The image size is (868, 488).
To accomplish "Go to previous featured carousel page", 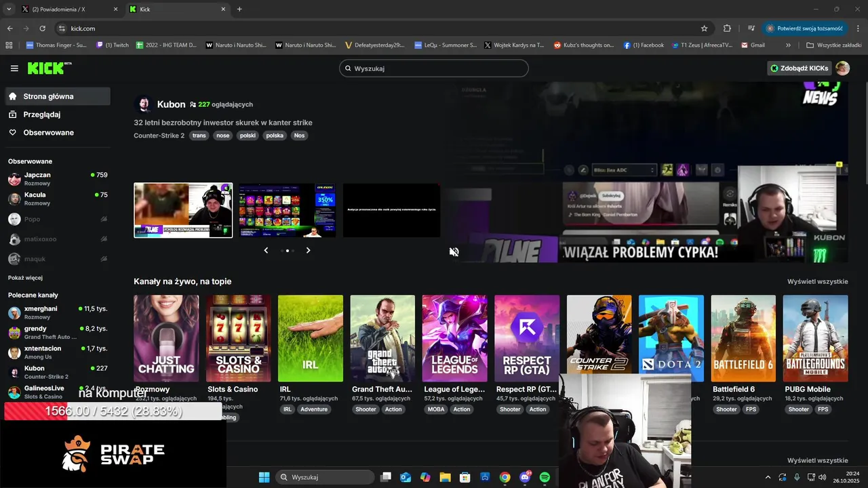I will point(266,250).
